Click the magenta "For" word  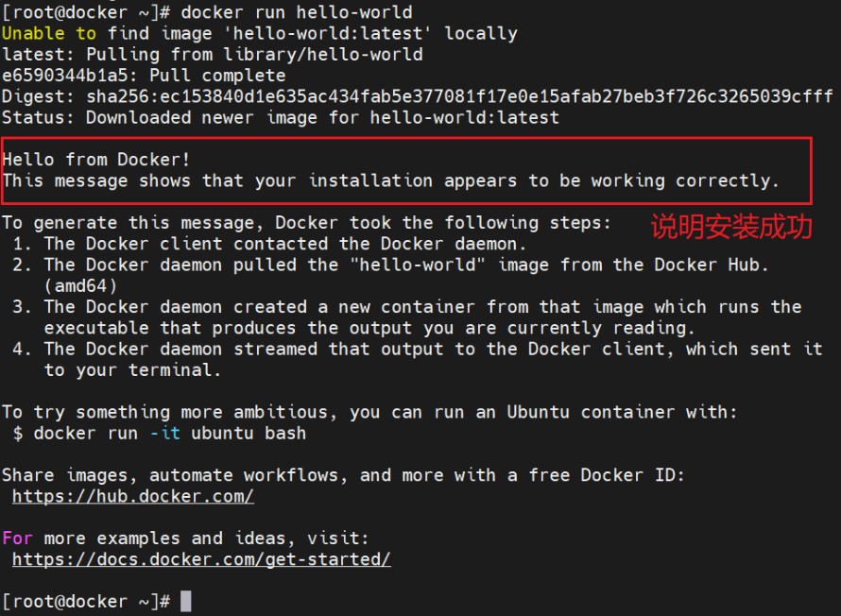(x=17, y=538)
